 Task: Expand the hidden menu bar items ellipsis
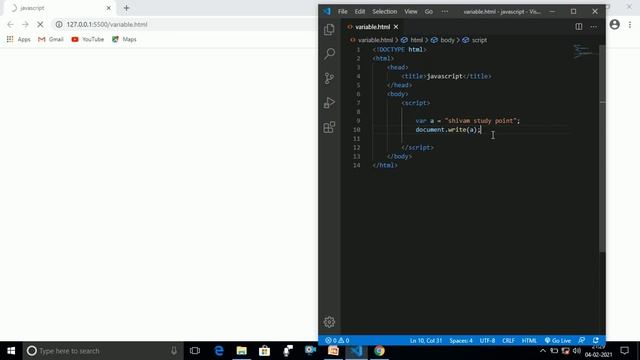coord(444,11)
